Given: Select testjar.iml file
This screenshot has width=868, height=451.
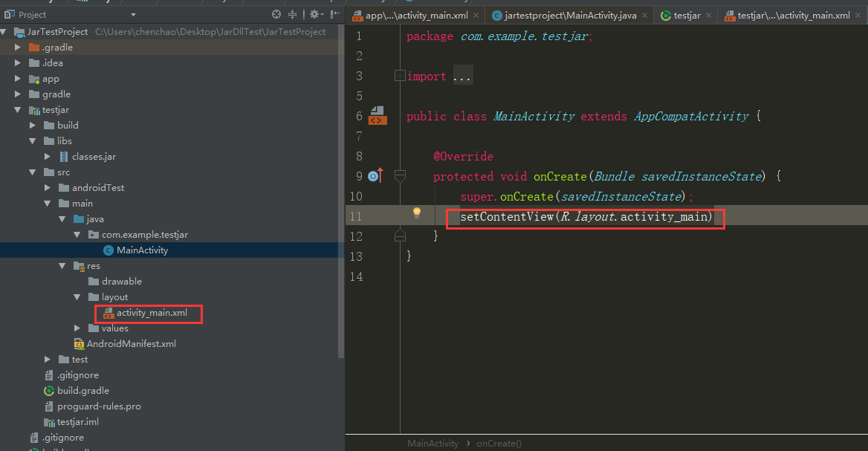Looking at the screenshot, I should (x=78, y=422).
